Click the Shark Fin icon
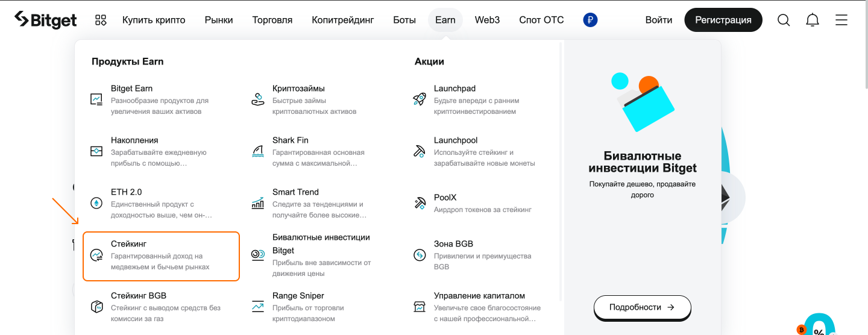Image resolution: width=868 pixels, height=335 pixels. [x=258, y=151]
